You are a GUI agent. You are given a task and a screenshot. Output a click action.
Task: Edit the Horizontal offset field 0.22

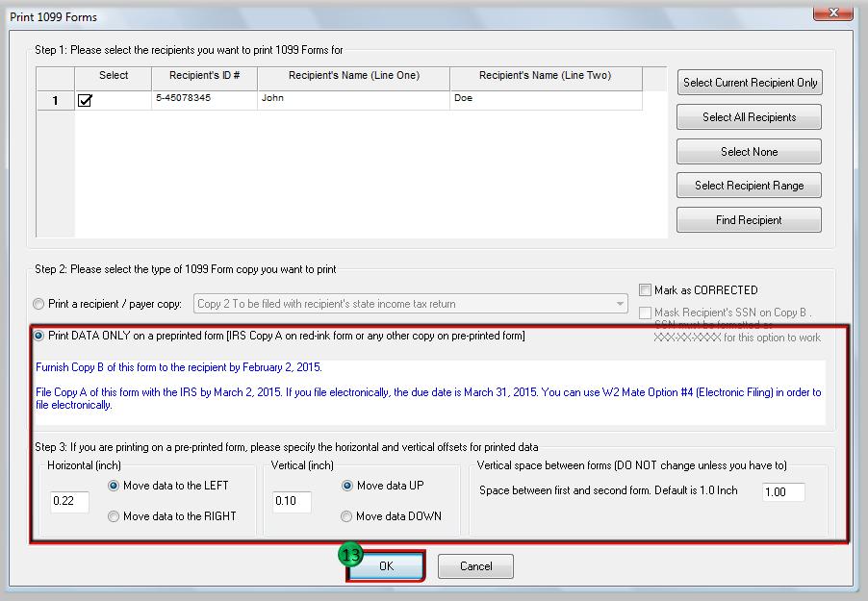[69, 501]
